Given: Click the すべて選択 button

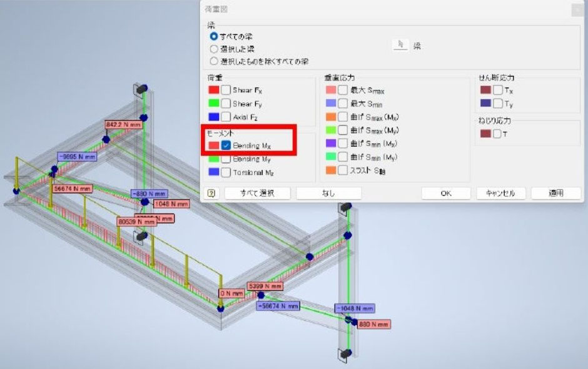Looking at the screenshot, I should pos(257,193).
